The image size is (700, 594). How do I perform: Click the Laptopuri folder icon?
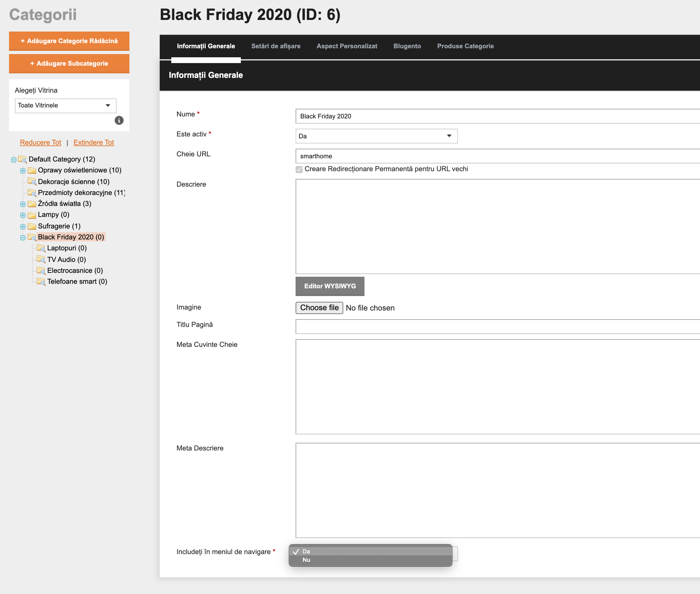click(x=41, y=248)
